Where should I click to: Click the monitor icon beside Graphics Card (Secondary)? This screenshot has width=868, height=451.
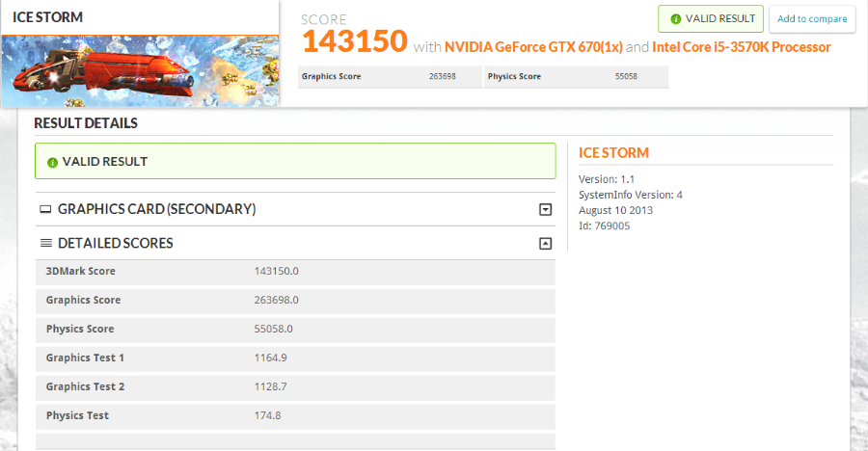pos(45,209)
